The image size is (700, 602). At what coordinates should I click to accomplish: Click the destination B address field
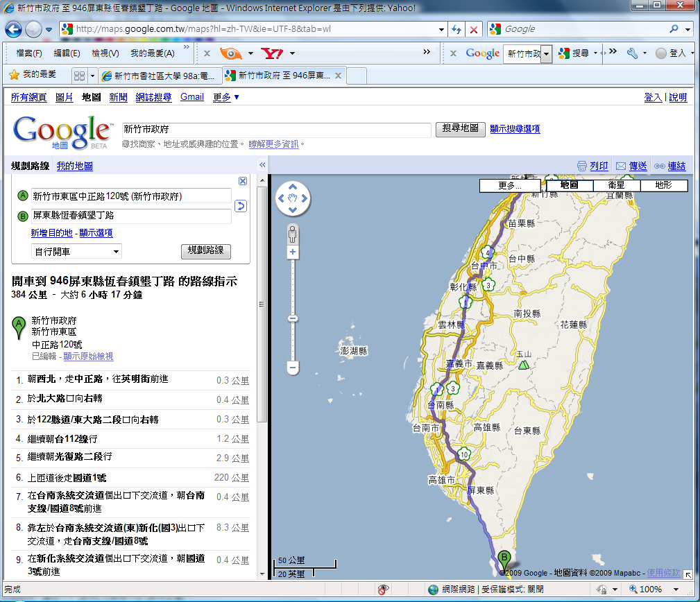131,216
